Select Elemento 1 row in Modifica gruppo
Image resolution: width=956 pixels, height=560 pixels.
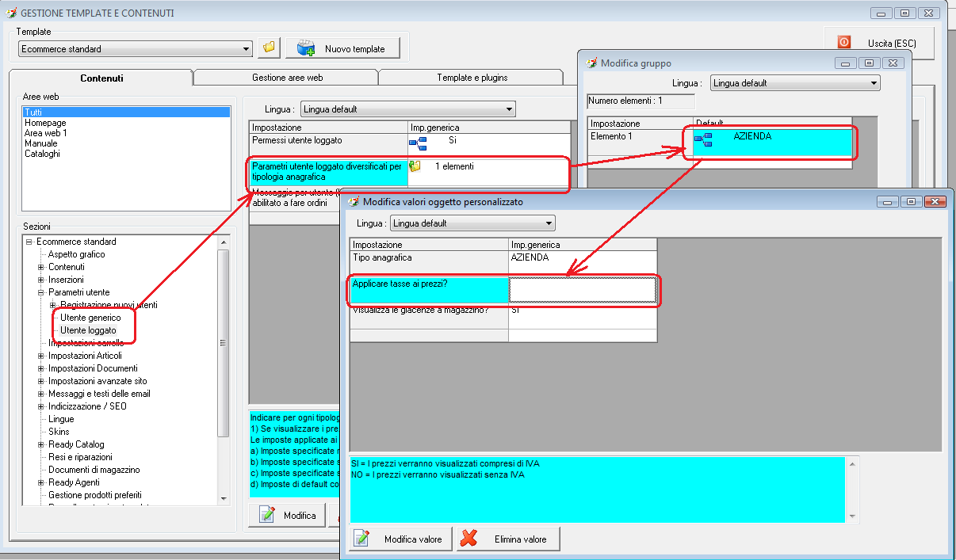pyautogui.click(x=721, y=143)
